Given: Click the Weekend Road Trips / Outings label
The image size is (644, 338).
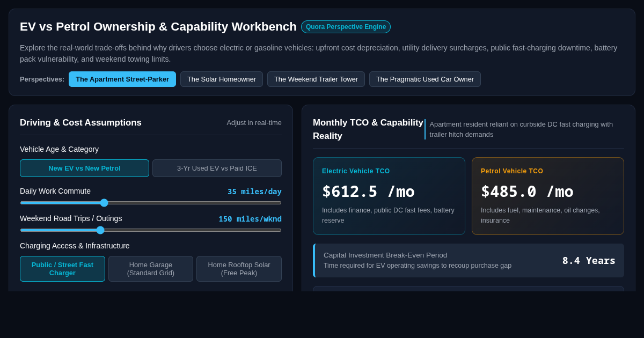Looking at the screenshot, I should click(x=71, y=218).
